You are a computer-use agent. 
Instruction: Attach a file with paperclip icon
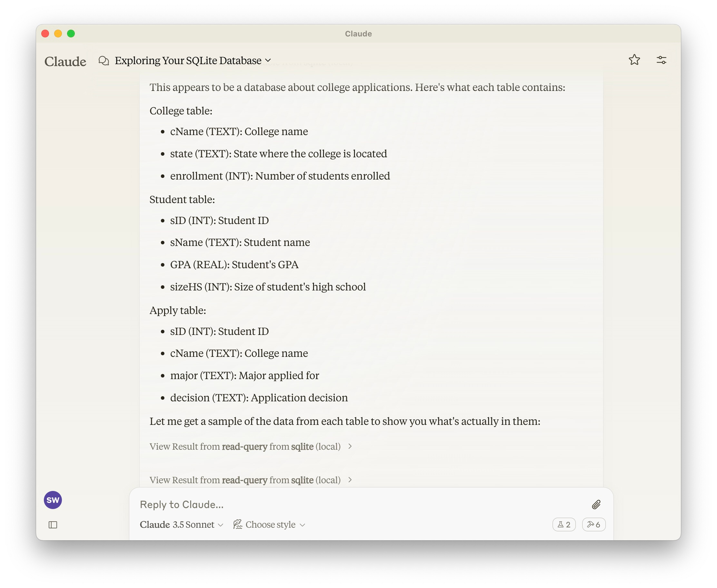(x=596, y=504)
